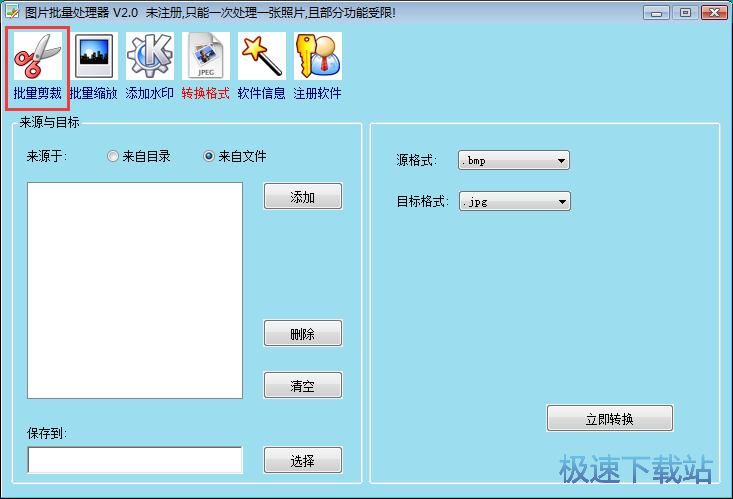Click the 选择 folder button
Image resolution: width=733 pixels, height=499 pixels.
point(303,460)
